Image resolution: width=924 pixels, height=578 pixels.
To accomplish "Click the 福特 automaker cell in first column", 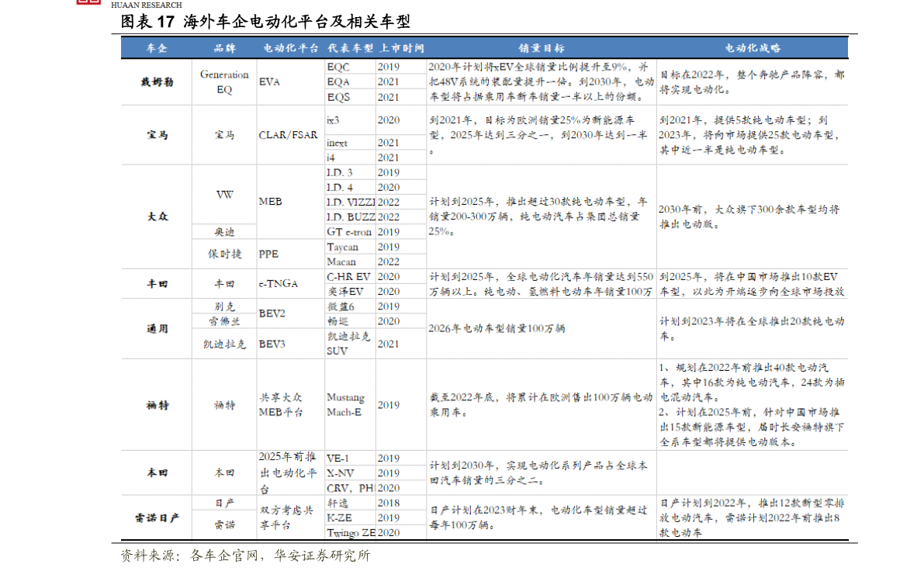I will tap(157, 405).
